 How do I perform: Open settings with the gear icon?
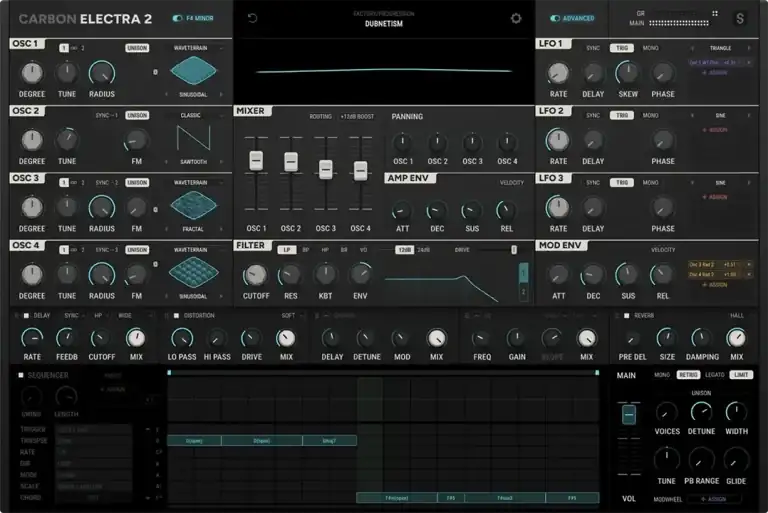[516, 19]
